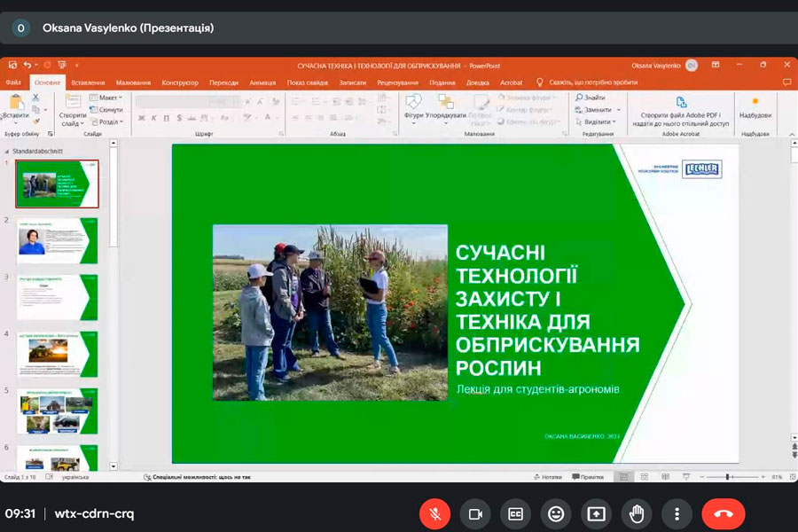Adjust the zoom slider in status bar
798x532 pixels.
pos(728,477)
